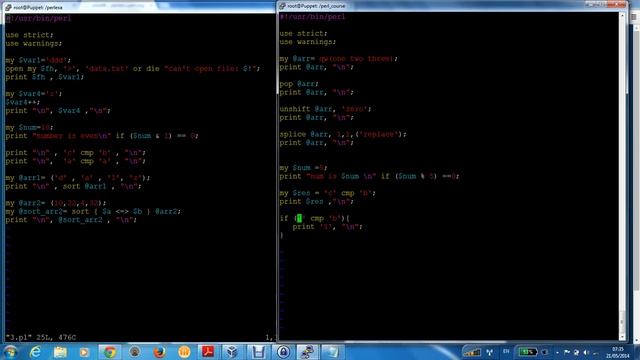Viewport: 640px width, 360px height.
Task: Click the padlock icon in the taskbar
Action: click(283, 352)
